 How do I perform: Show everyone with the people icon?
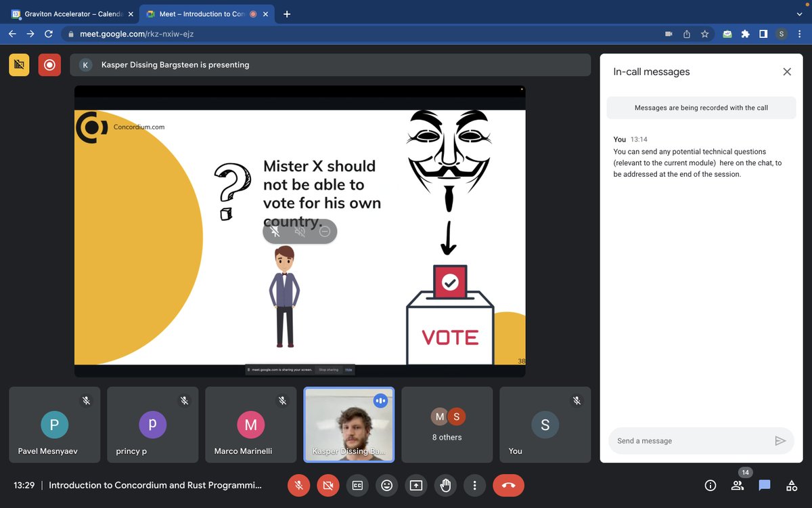click(738, 485)
